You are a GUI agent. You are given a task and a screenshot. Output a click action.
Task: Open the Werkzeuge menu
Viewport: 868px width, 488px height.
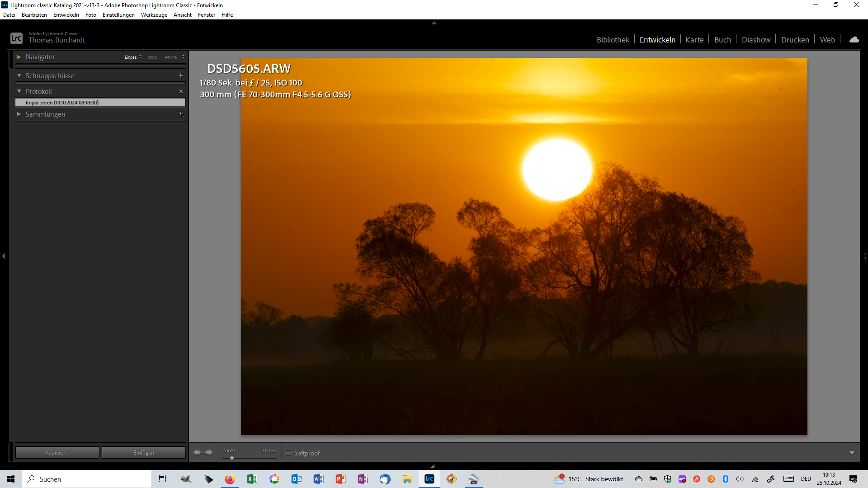(154, 15)
